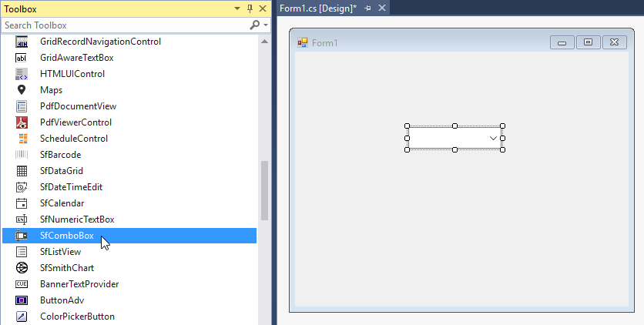Select SfDateTimeEdit in the Toolbox
644x325 pixels.
coord(71,187)
